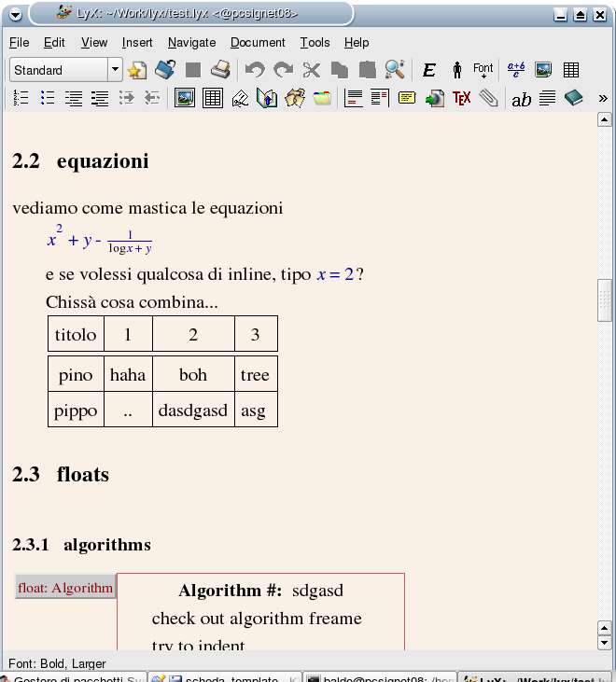The image size is (616, 682).
Task: Click the Print document icon
Action: 220,70
